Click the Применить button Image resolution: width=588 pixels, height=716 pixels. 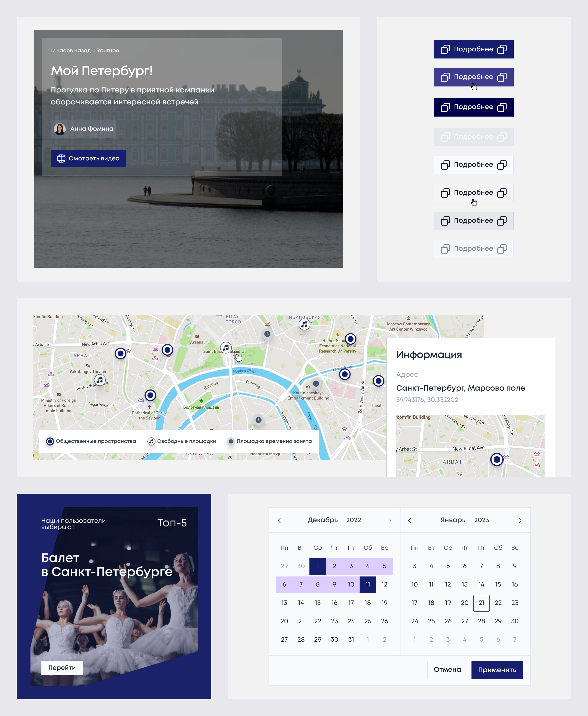click(x=497, y=670)
